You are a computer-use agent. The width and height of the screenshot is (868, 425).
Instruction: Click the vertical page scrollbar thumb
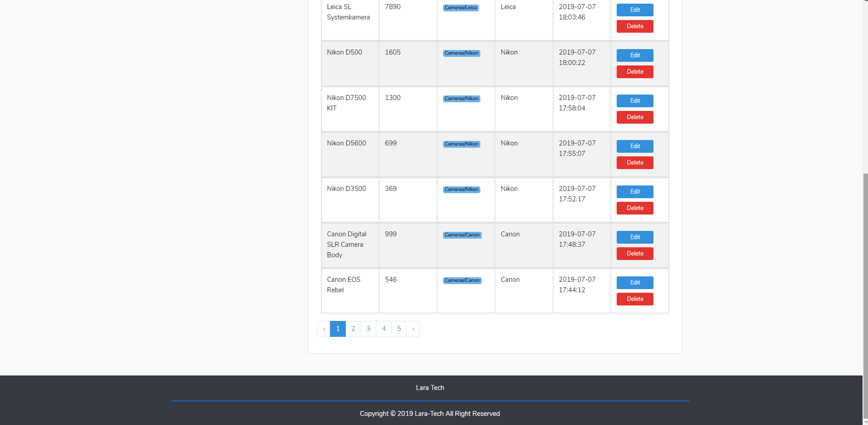click(x=865, y=295)
